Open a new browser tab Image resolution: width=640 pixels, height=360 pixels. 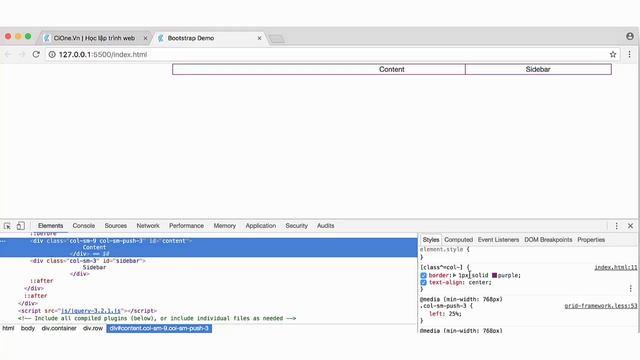(x=277, y=39)
